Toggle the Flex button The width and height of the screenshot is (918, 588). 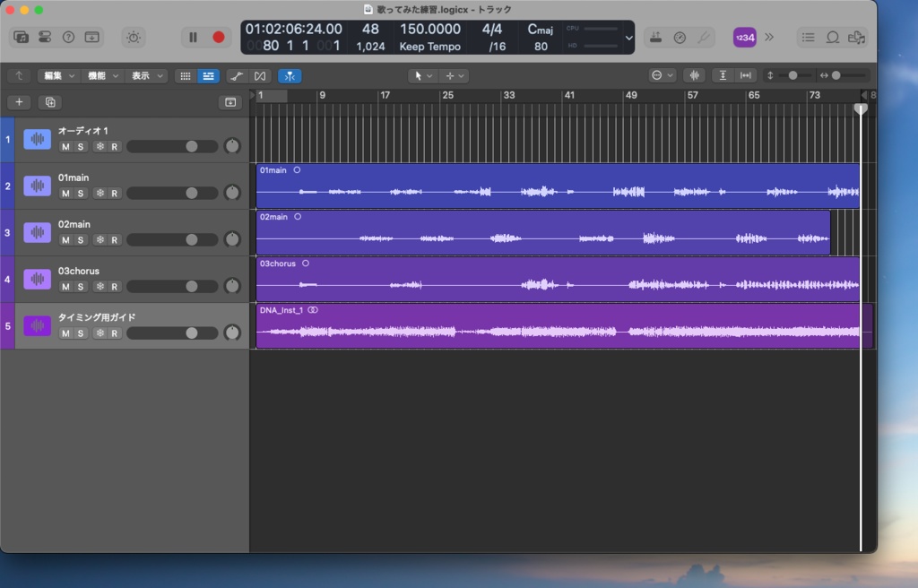[x=260, y=75]
